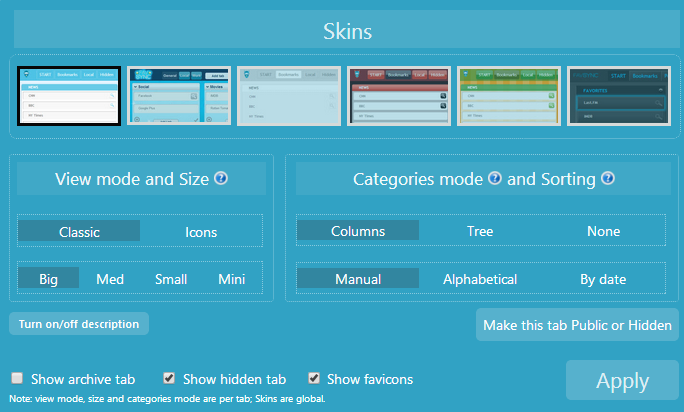684x412 pixels.
Task: Set the size to Med
Action: [x=110, y=279]
